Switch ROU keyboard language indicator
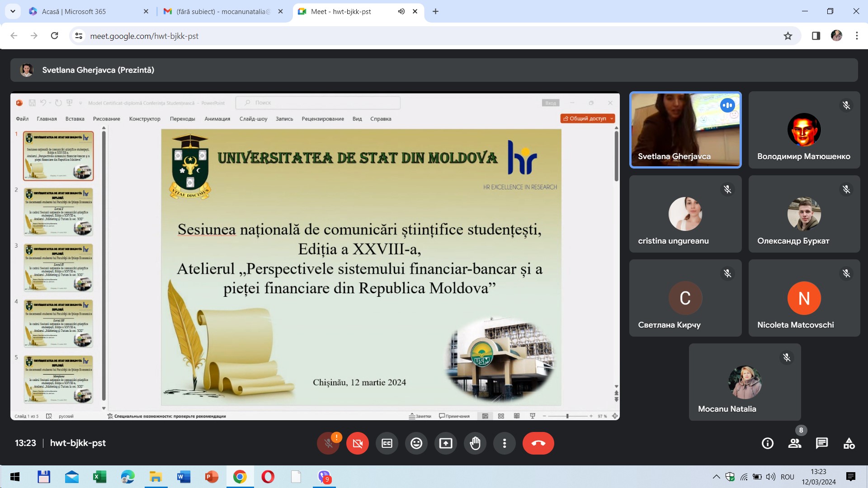 (x=787, y=477)
